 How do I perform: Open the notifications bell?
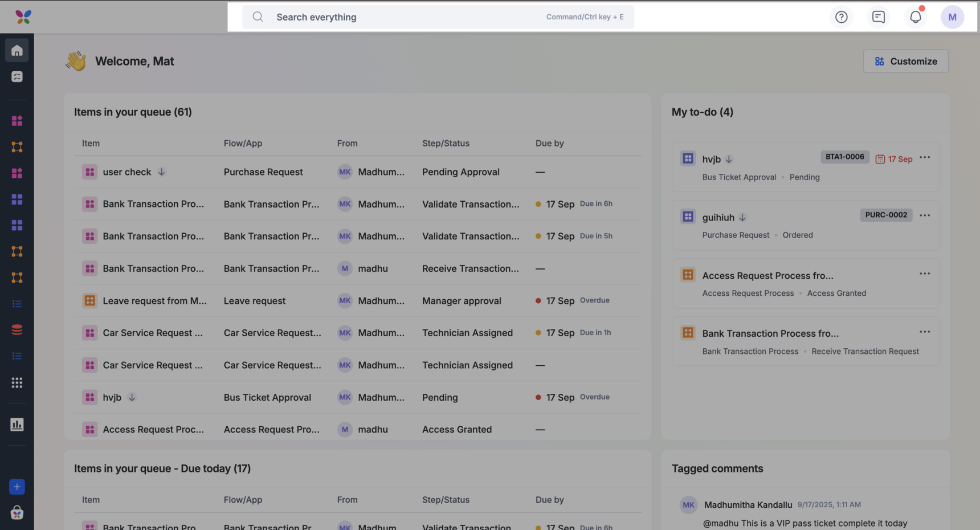pyautogui.click(x=915, y=17)
